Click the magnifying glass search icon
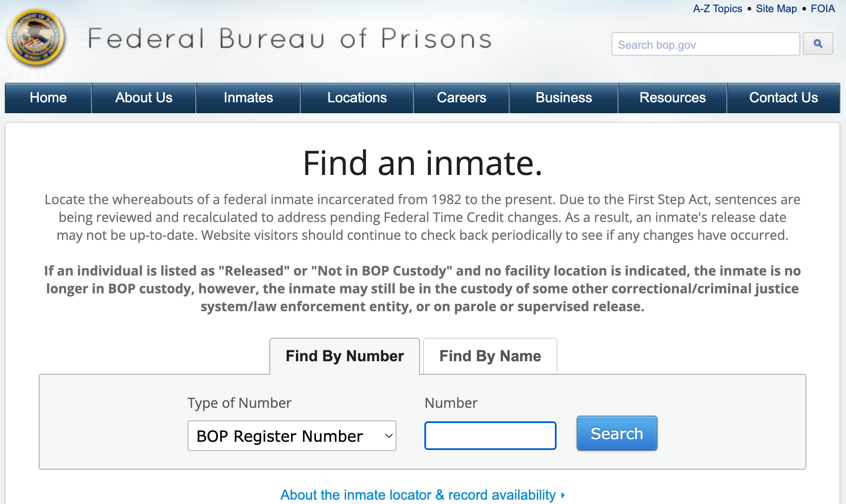The height and width of the screenshot is (504, 846). (x=817, y=44)
